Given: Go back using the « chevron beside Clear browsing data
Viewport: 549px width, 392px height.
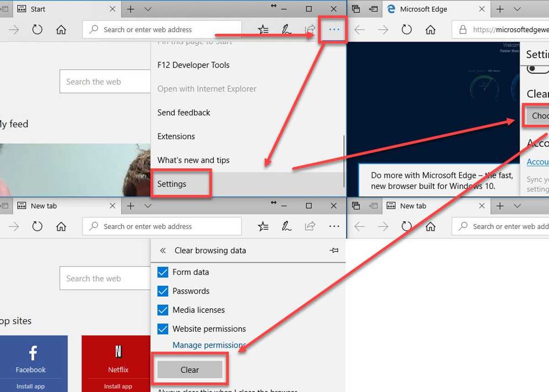Looking at the screenshot, I should coord(163,251).
